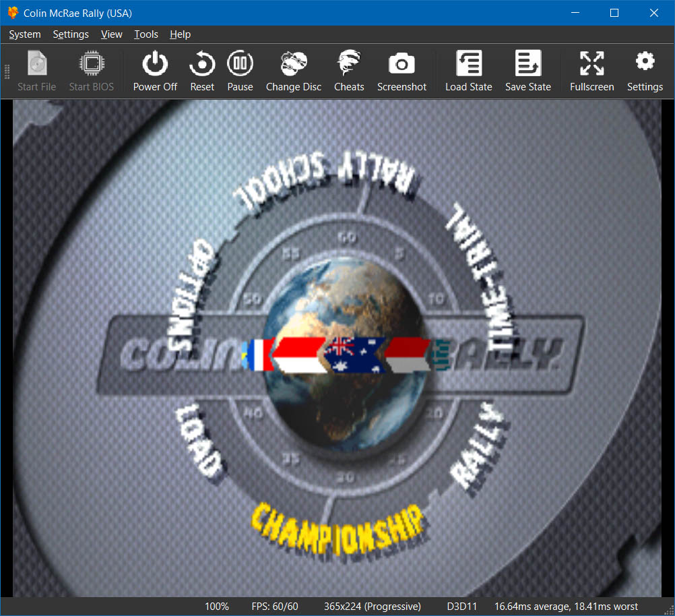
Task: Switch to Fullscreen mode
Action: tap(592, 71)
